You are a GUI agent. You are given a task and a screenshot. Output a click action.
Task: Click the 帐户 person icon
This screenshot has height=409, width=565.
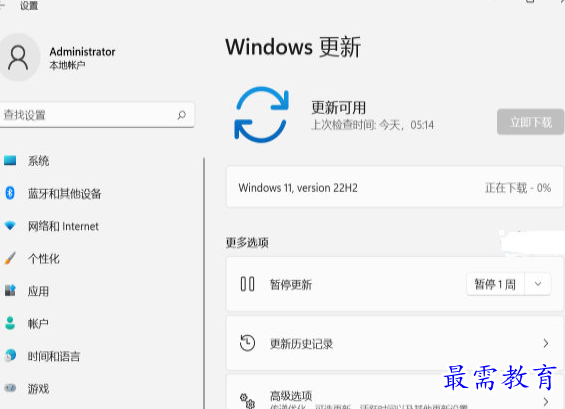pos(10,323)
